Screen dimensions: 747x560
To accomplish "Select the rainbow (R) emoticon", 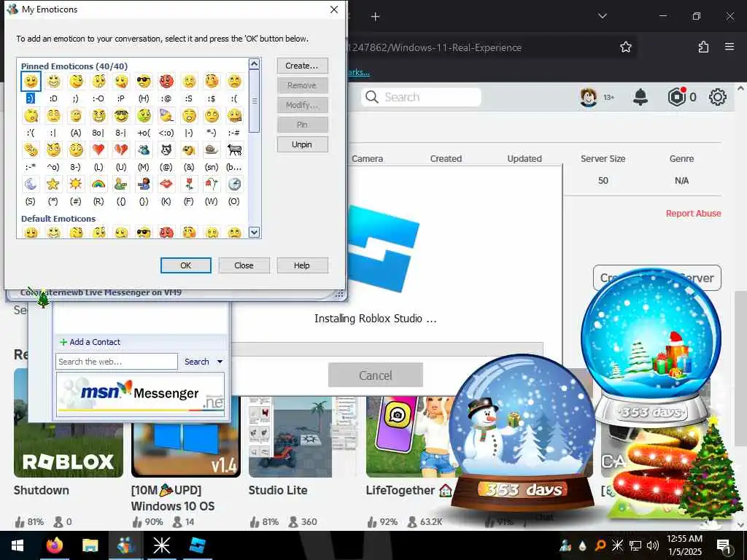I will click(98, 184).
